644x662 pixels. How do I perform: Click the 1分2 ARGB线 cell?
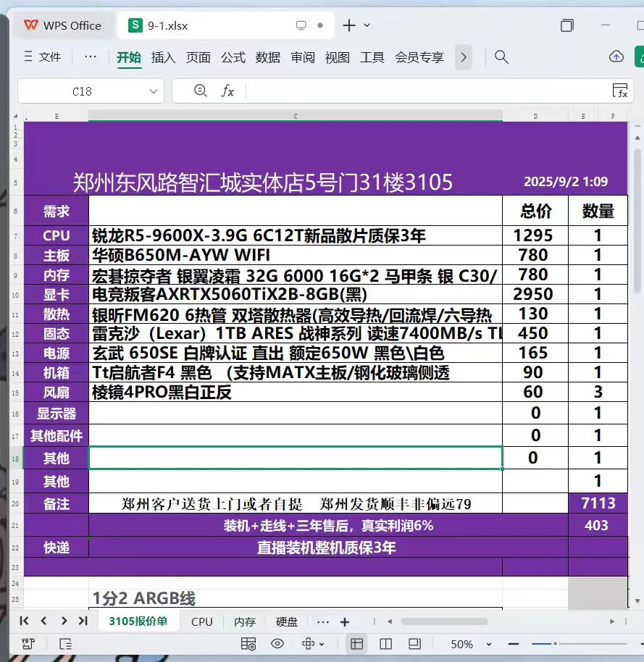(x=295, y=598)
